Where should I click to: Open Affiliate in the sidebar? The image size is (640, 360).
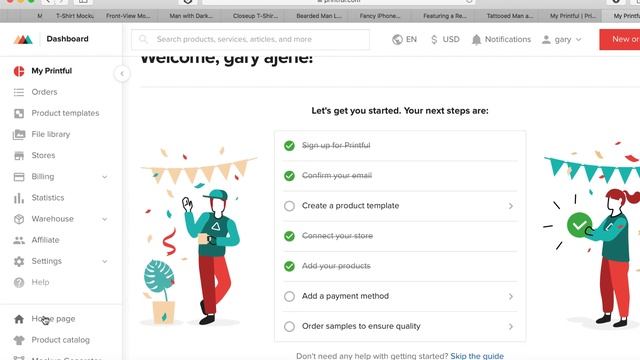(45, 240)
